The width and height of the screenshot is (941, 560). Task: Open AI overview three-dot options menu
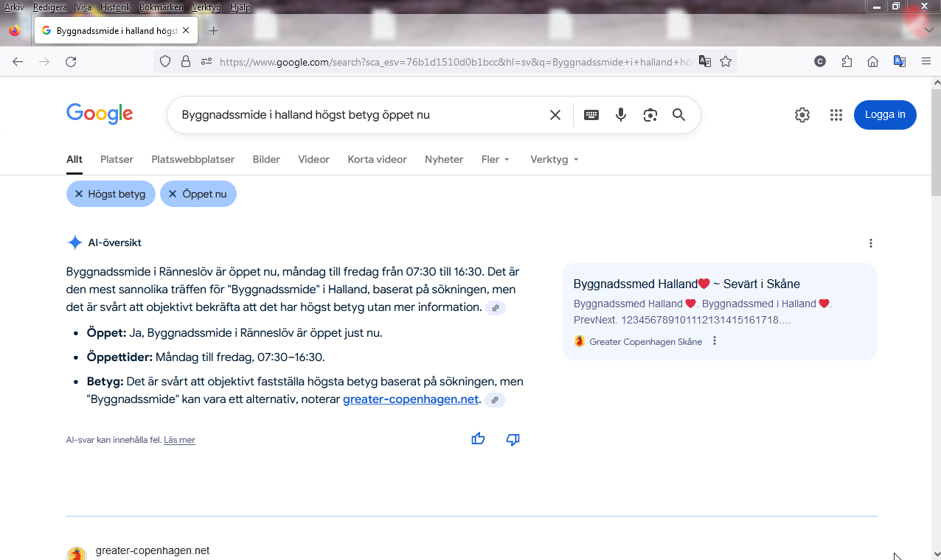coord(871,243)
